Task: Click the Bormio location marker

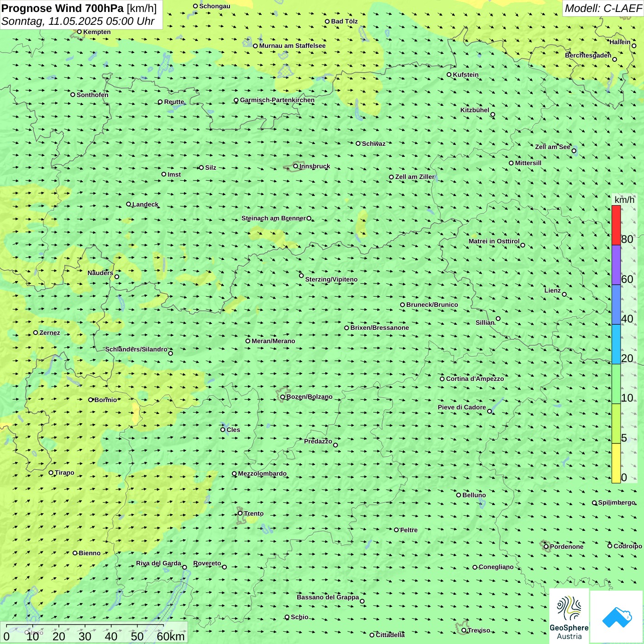Action: (x=91, y=400)
